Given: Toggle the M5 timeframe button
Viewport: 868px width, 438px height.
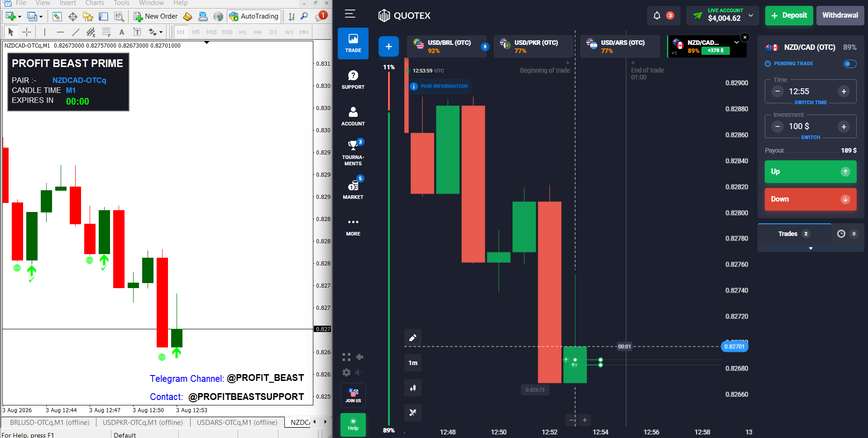Looking at the screenshot, I should pos(196,32).
